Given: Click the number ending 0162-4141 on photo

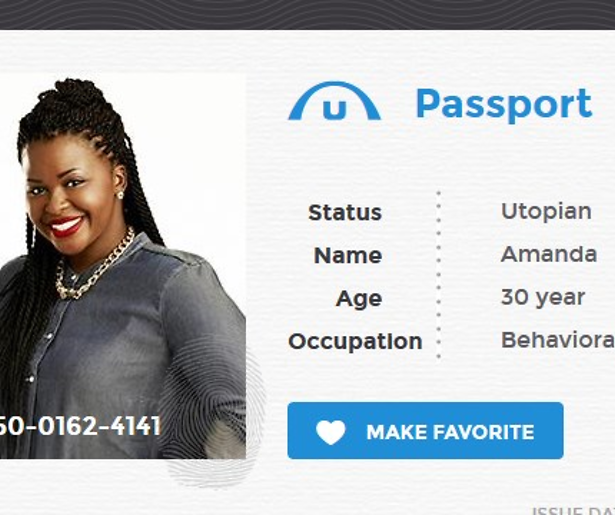Looking at the screenshot, I should point(80,426).
